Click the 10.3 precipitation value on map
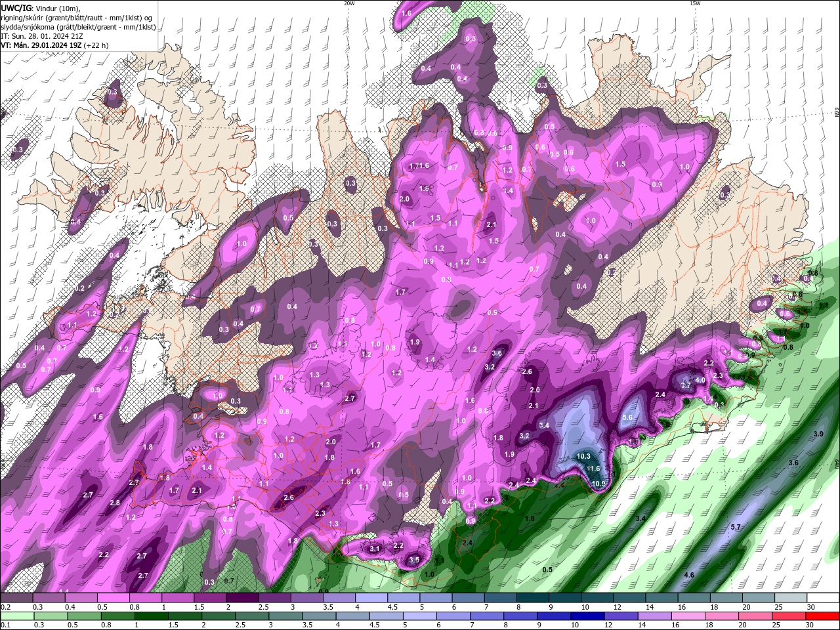This screenshot has width=840, height=630. [583, 456]
